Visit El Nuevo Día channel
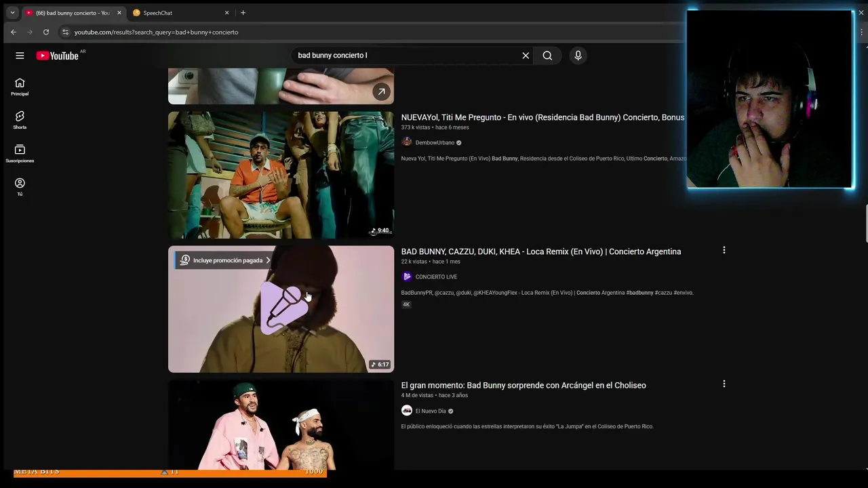Screen dimensions: 868x488 pyautogui.click(x=431, y=411)
